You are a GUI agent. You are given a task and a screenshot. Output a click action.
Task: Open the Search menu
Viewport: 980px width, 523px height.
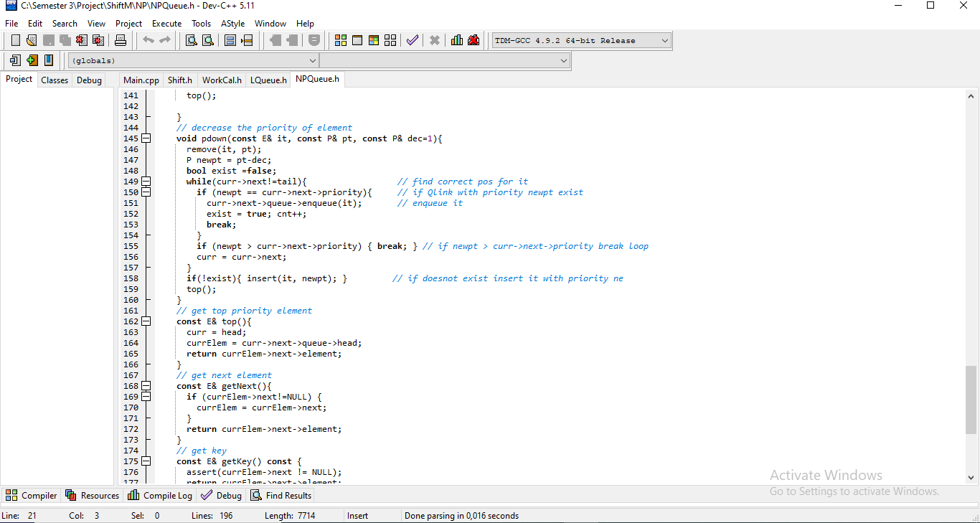click(65, 24)
